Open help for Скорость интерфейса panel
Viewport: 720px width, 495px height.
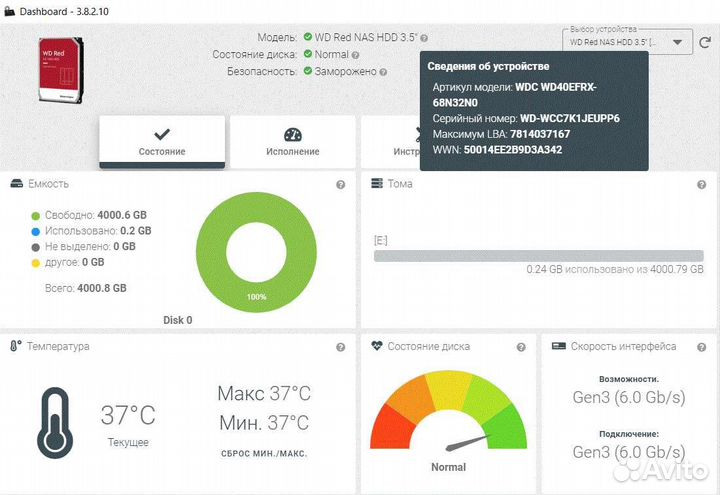pos(701,347)
